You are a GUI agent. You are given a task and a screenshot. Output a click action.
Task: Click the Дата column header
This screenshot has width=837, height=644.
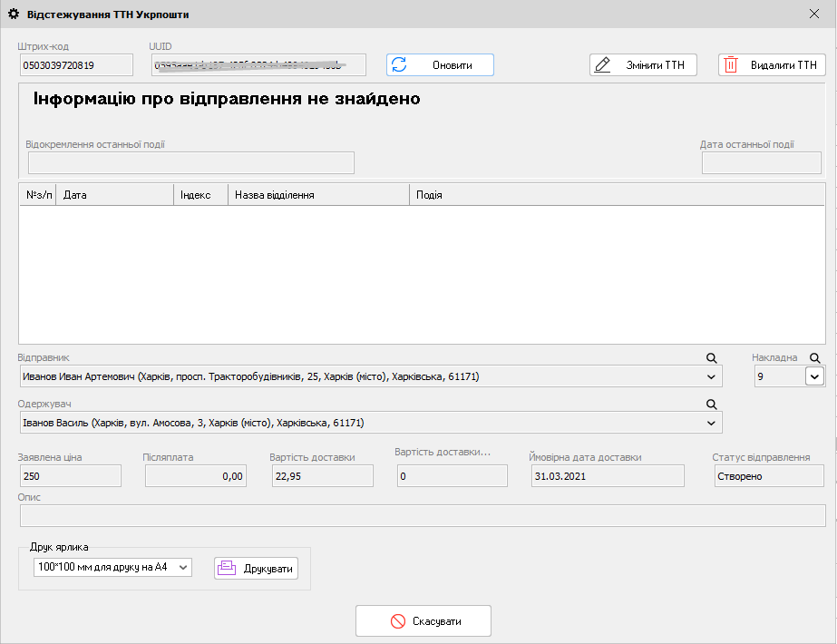coord(114,195)
